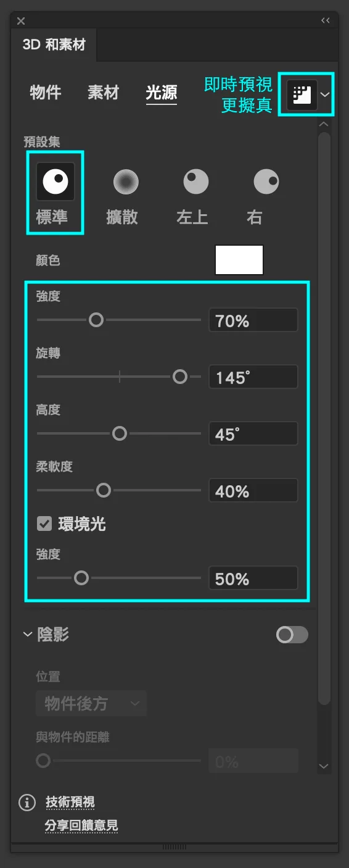Switch to the 素材 tab
349x868 pixels.
103,93
